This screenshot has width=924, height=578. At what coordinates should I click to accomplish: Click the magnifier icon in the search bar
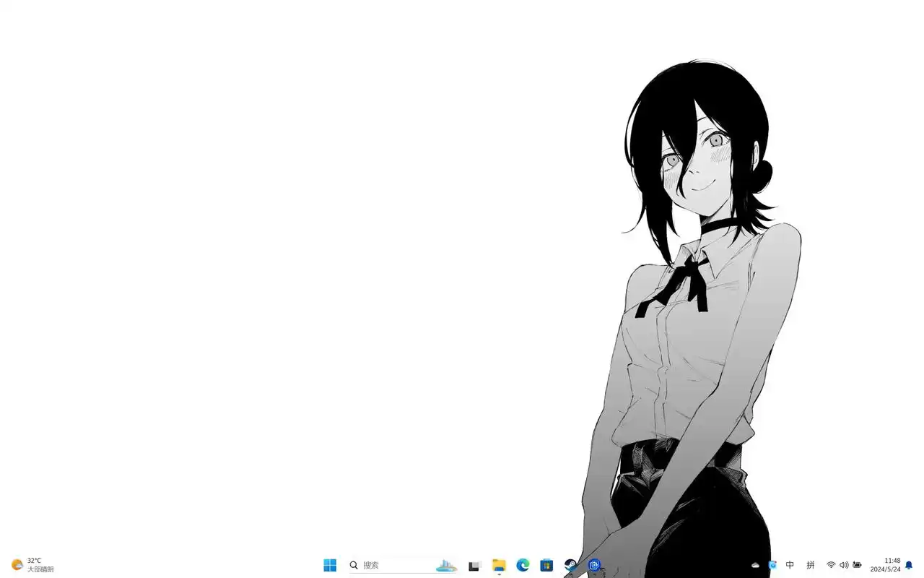click(x=354, y=565)
